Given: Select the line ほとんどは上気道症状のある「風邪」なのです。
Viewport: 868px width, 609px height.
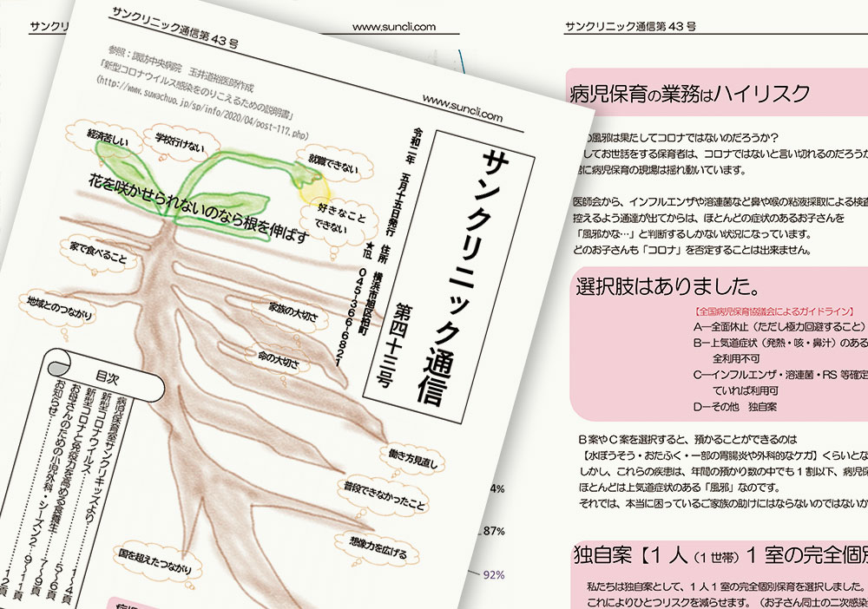Looking at the screenshot, I should coord(680,488).
